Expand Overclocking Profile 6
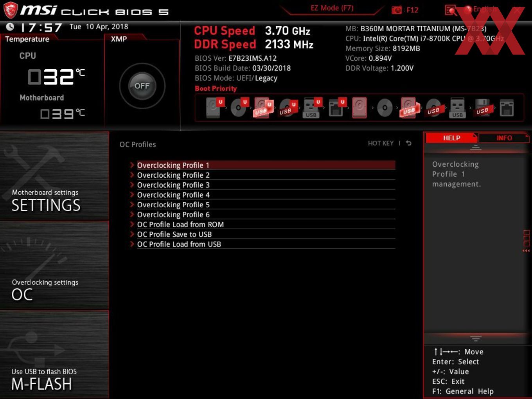Image resolution: width=532 pixels, height=399 pixels. click(x=262, y=214)
